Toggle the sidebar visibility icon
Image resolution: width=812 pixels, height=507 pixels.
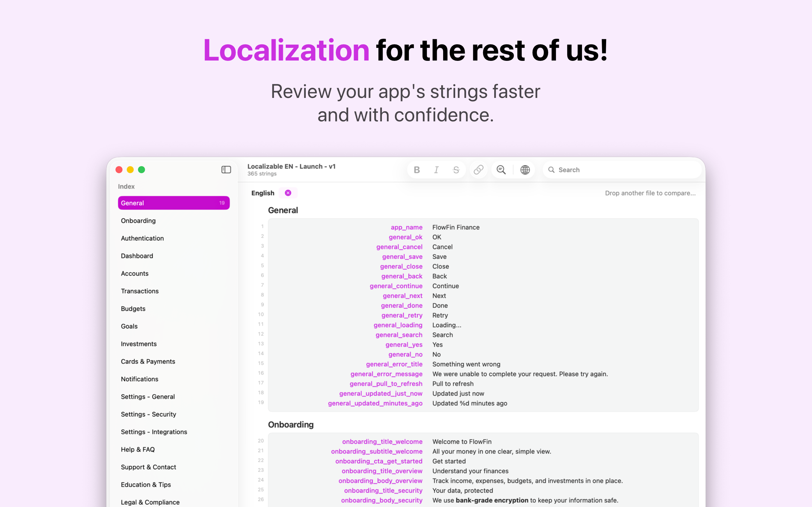pos(226,170)
